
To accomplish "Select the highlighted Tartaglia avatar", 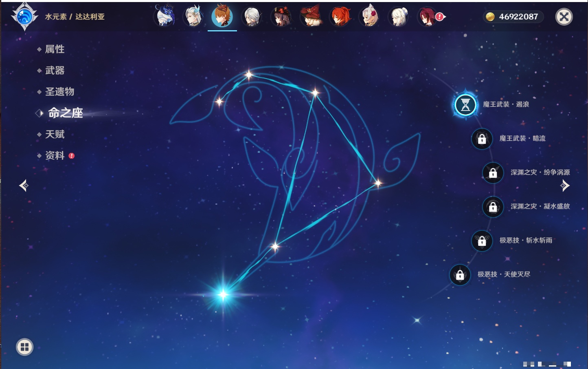I will (x=222, y=16).
